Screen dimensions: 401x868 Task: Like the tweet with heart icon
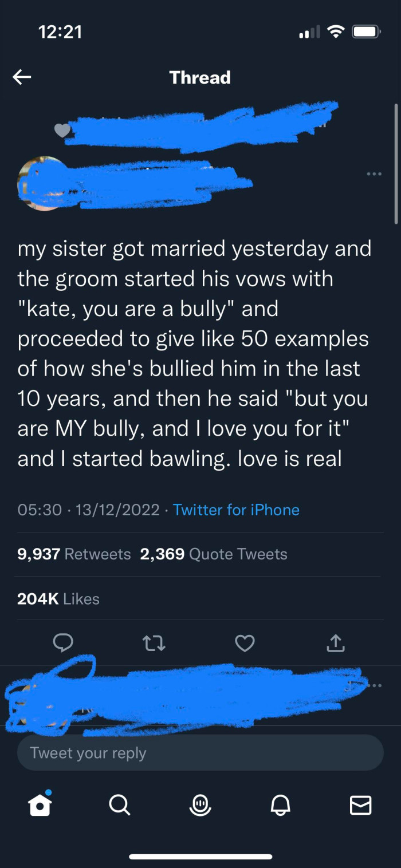coord(245,644)
